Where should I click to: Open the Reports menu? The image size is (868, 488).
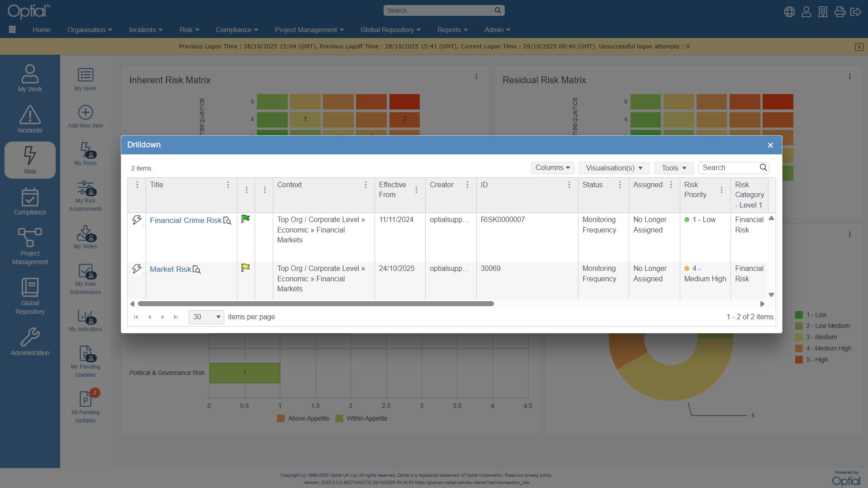tap(452, 29)
